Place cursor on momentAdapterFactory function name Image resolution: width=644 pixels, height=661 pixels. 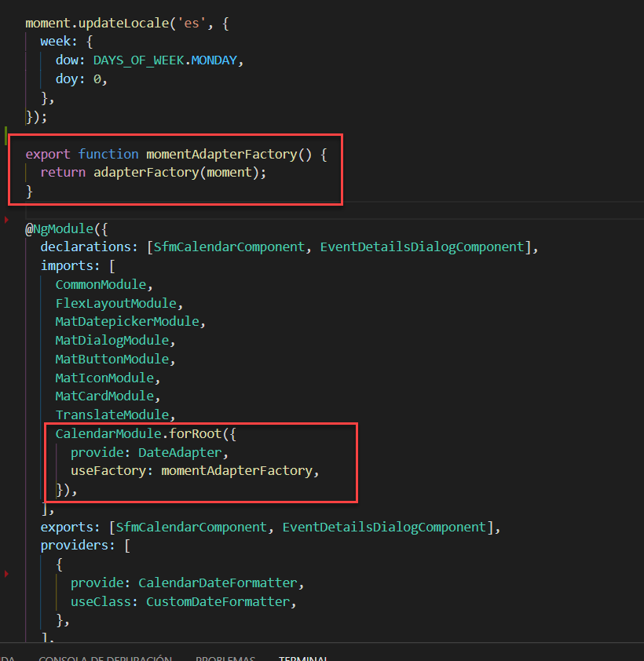tap(222, 154)
